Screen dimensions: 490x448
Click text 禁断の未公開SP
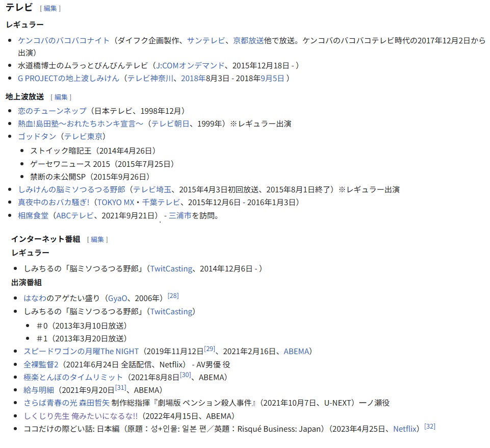[x=58, y=177]
